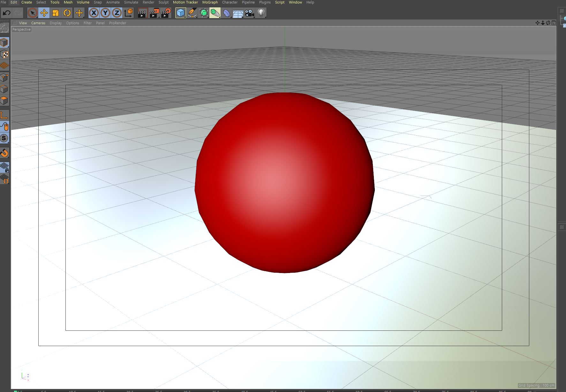The image size is (566, 392).
Task: Toggle Enable Axis mode
Action: [4, 115]
